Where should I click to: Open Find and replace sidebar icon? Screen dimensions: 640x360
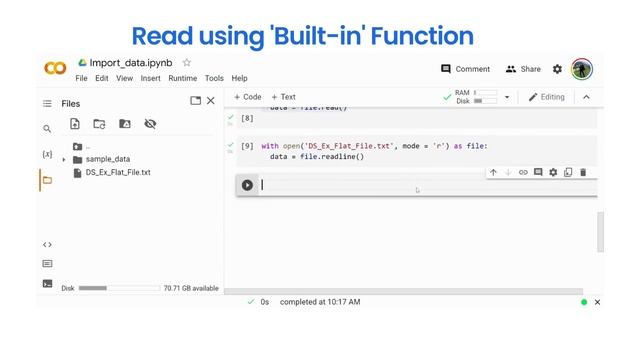pos(47,129)
